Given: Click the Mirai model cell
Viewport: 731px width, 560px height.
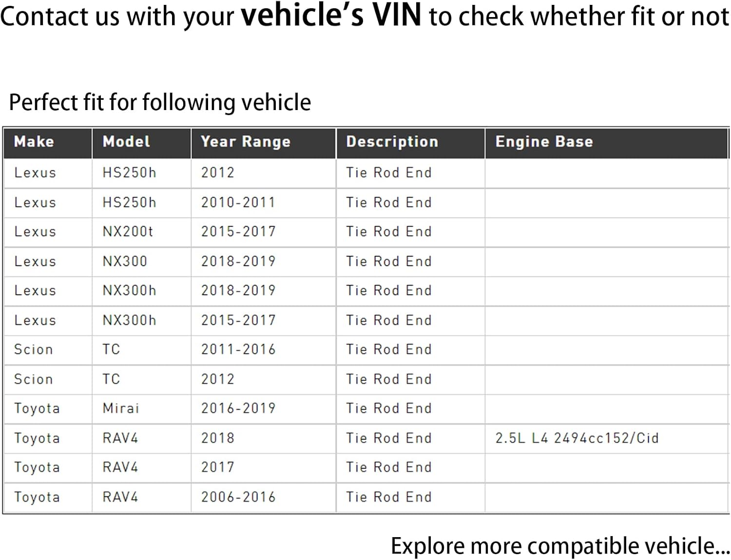Looking at the screenshot, I should 121,408.
